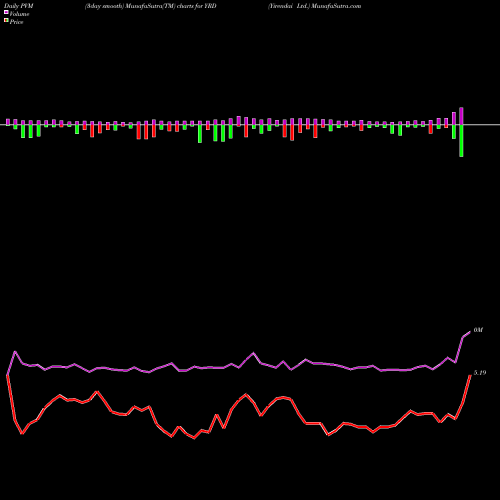Click the tallest magenta volume bar at right
The height and width of the screenshot is (500, 500).
tap(461, 116)
